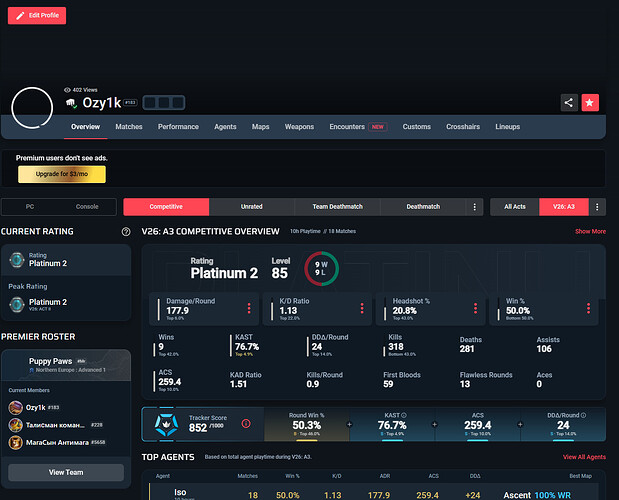Open more game modes menu
This screenshot has width=619, height=500.
pyautogui.click(x=475, y=207)
